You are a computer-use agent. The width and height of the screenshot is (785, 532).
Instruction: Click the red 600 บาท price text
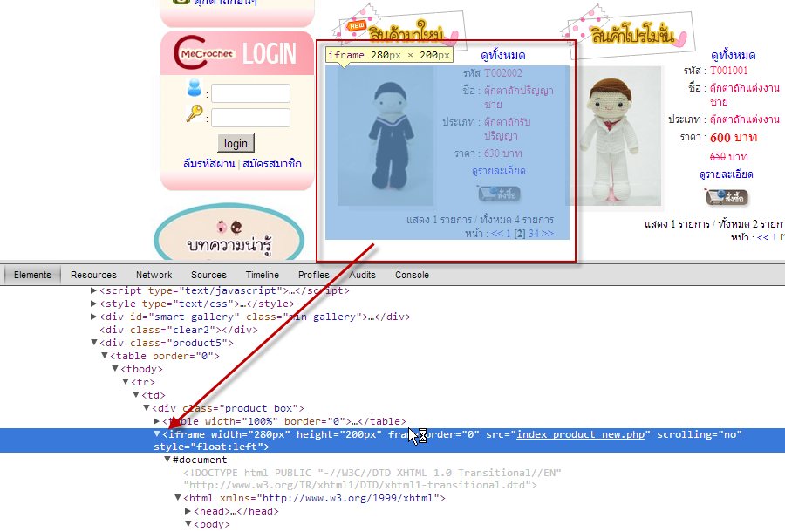734,138
